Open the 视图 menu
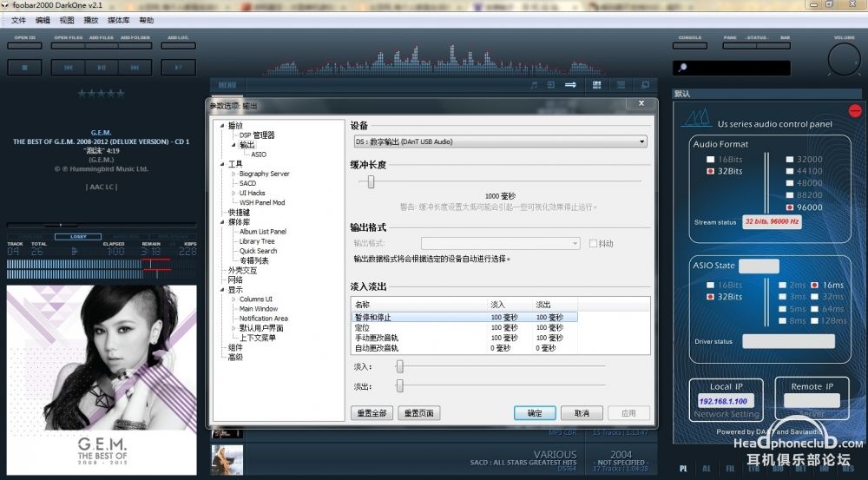 pyautogui.click(x=67, y=20)
